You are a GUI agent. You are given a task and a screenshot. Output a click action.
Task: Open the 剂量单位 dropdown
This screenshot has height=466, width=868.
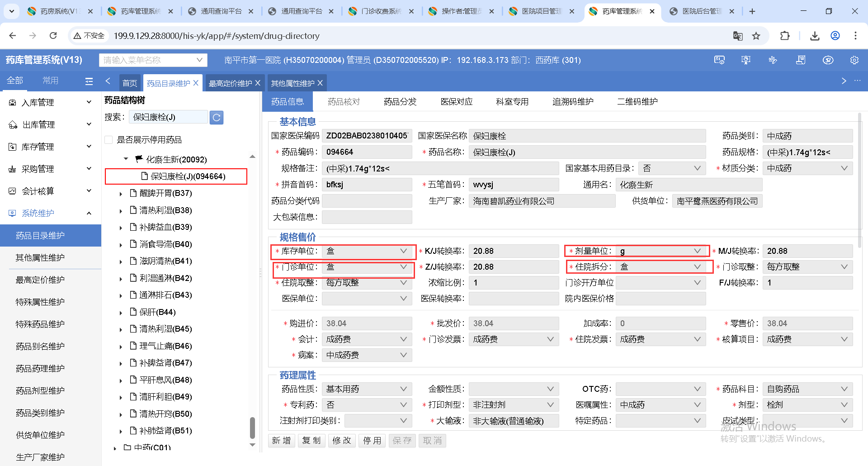(x=660, y=251)
